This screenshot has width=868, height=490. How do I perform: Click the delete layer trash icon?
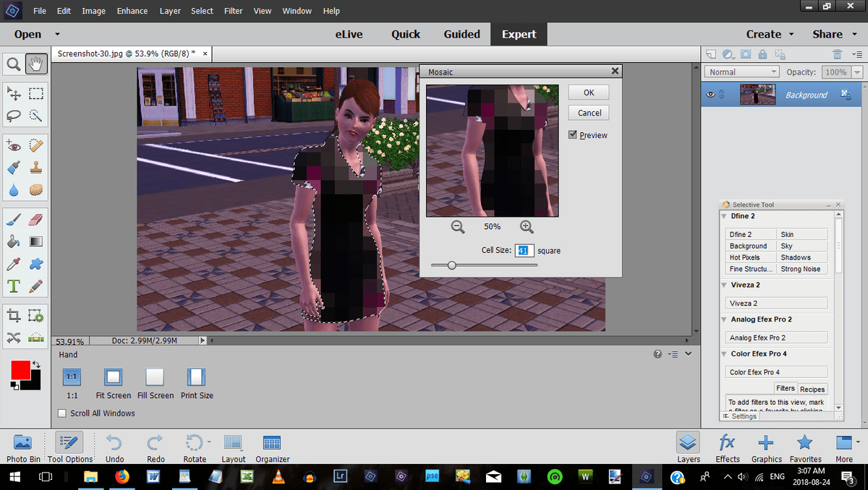click(x=837, y=54)
